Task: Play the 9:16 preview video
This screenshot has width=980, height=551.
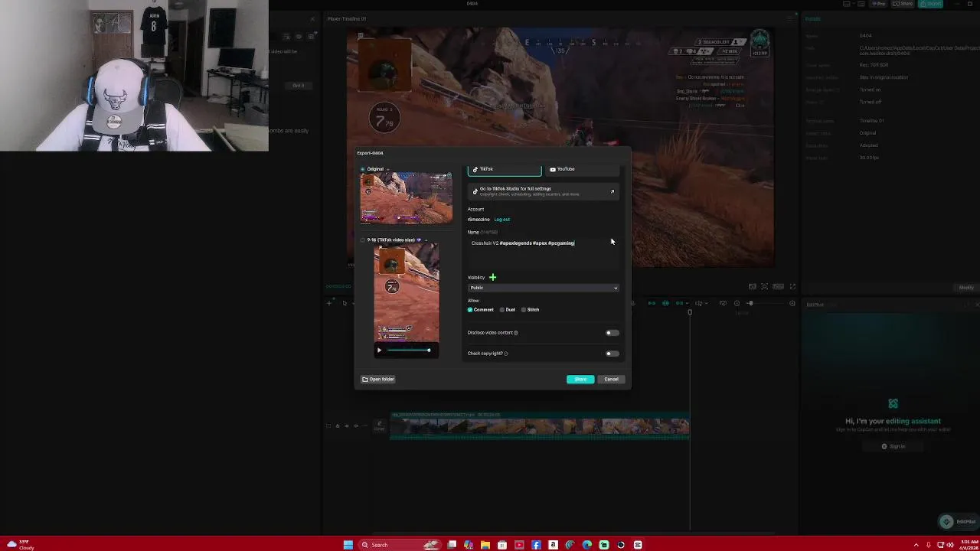Action: [x=379, y=350]
